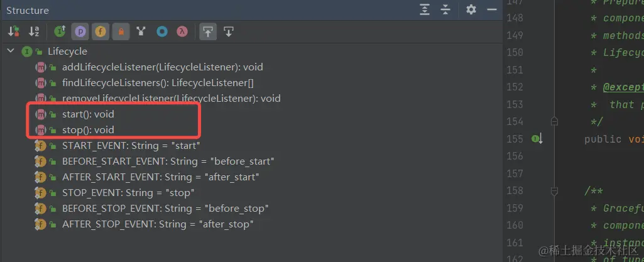The width and height of the screenshot is (644, 262).
Task: Open the Structure panel gear options menu
Action: pos(471,9)
